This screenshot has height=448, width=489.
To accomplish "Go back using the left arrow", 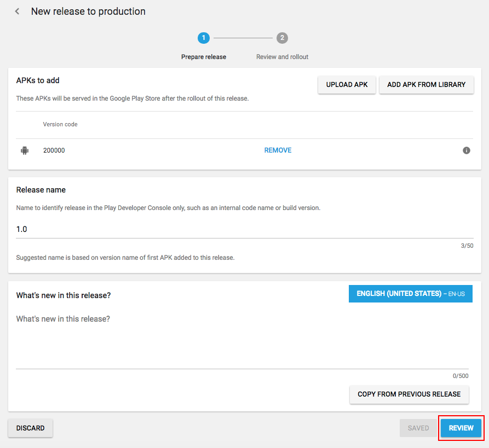I will point(18,11).
